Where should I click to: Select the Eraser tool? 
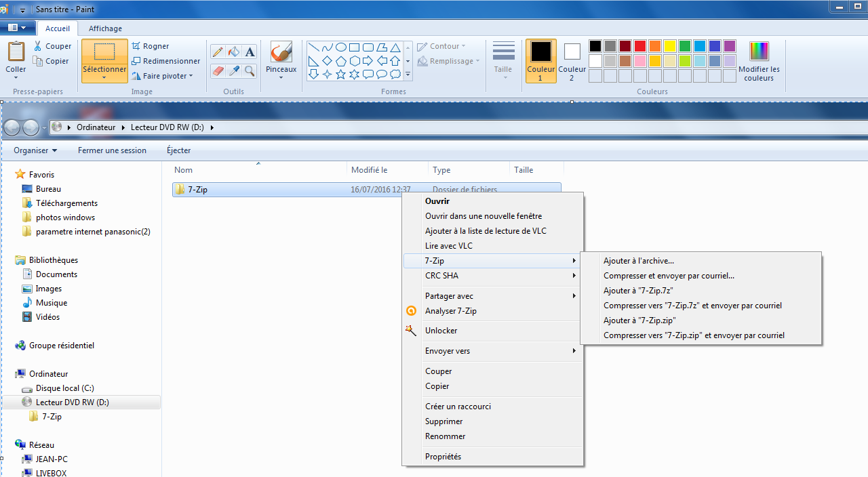point(218,70)
